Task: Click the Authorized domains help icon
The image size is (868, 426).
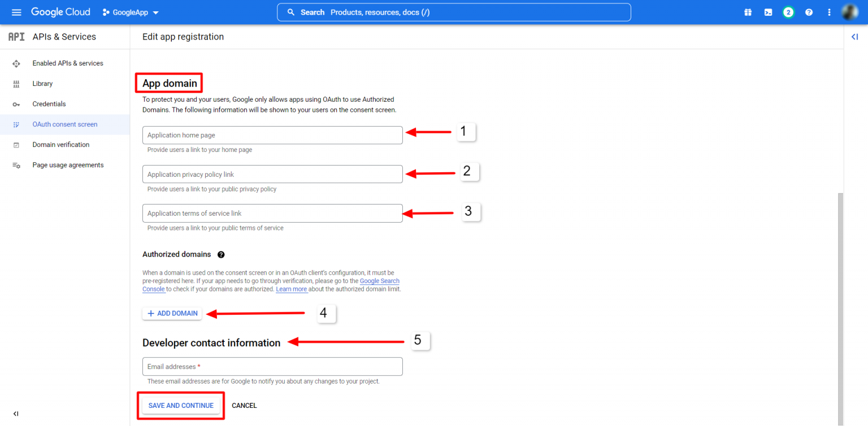Action: point(221,254)
